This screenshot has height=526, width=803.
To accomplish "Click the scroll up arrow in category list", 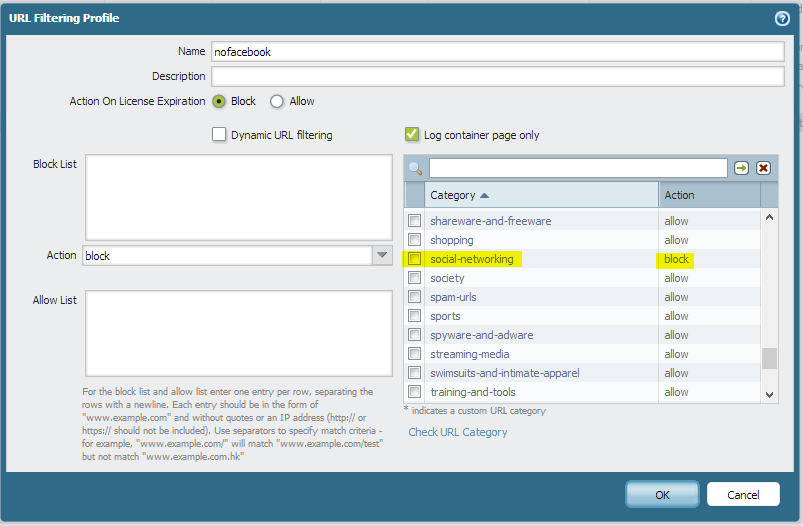I will (769, 218).
